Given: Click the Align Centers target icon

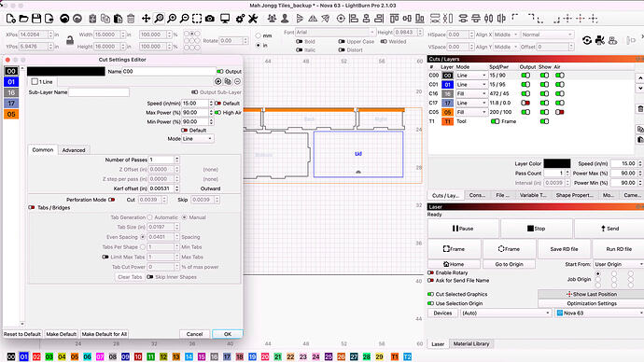Looking at the screenshot, I should coord(341,19).
